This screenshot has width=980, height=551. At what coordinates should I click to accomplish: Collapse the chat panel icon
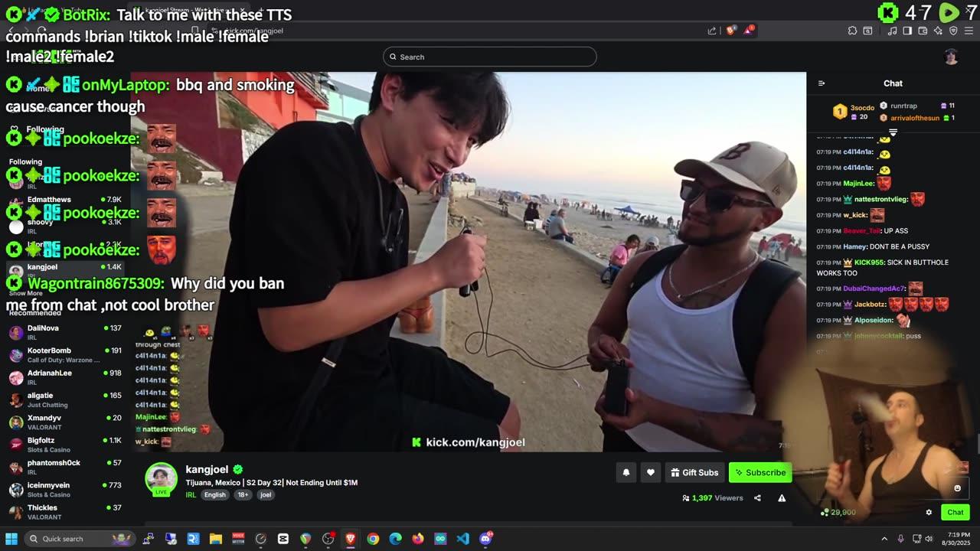coord(822,83)
